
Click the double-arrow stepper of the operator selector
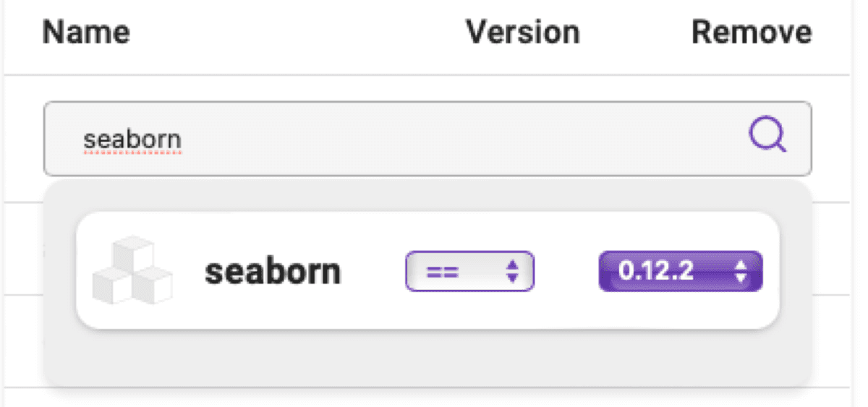512,271
